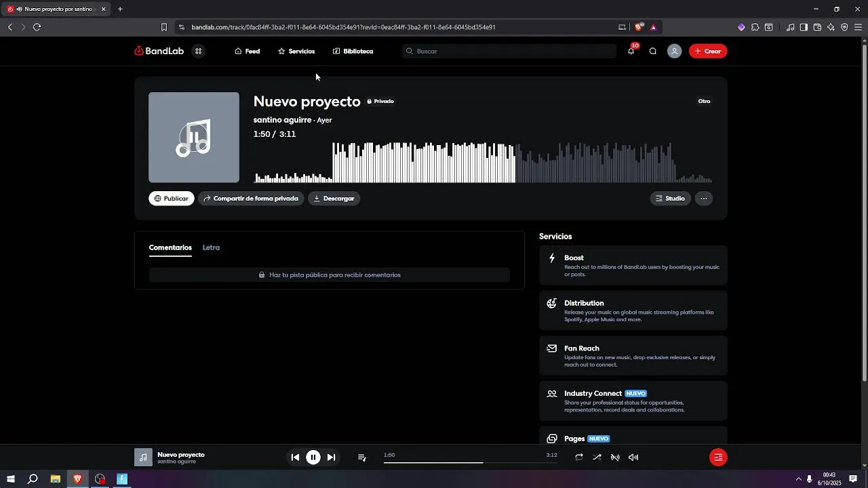Open the browser hamburger menu
Viewport: 868px width, 488px height.
click(x=858, y=27)
